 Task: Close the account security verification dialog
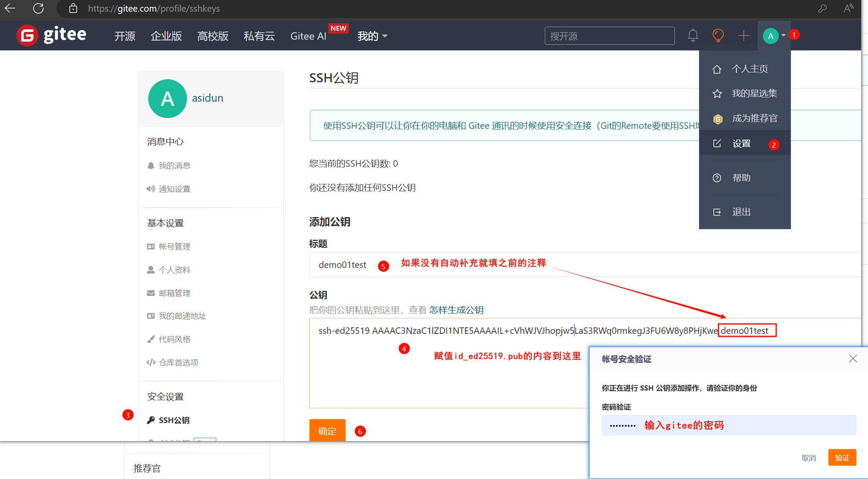coord(852,359)
